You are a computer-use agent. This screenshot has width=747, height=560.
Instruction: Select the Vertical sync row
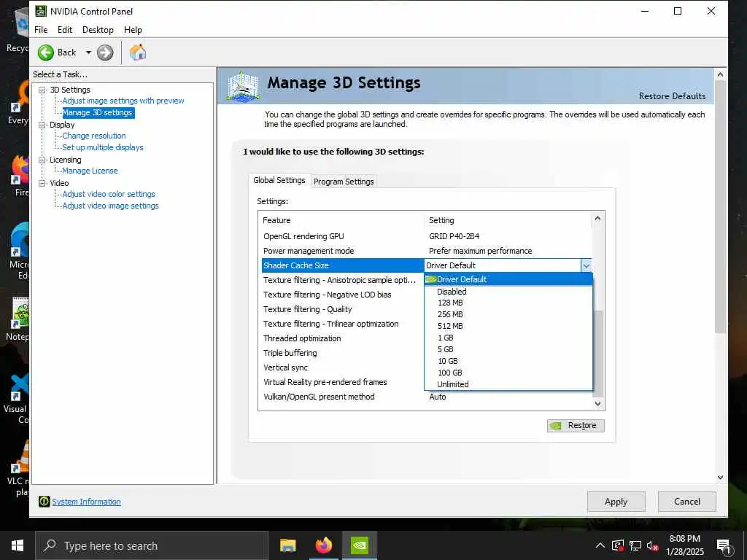[343, 367]
